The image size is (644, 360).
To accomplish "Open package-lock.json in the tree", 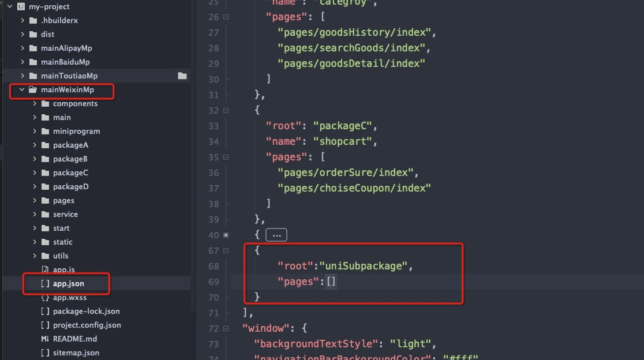I will coord(86,311).
